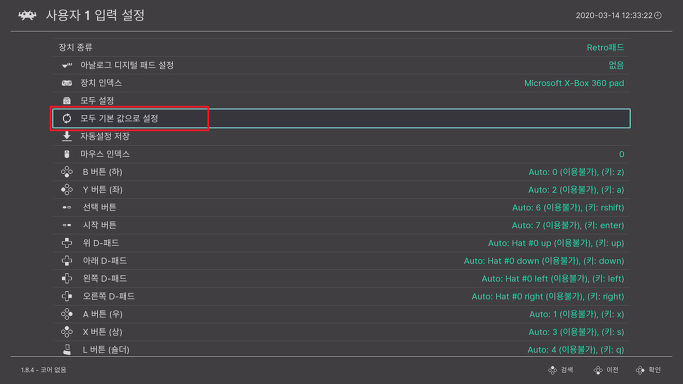Click the download icon for 자동설정 저장
The height and width of the screenshot is (384, 683).
tap(67, 136)
